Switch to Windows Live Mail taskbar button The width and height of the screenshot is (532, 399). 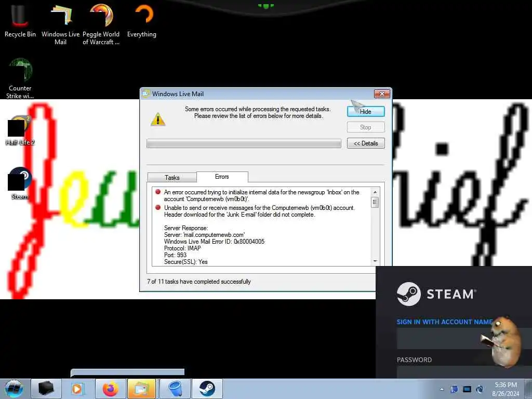[142, 389]
